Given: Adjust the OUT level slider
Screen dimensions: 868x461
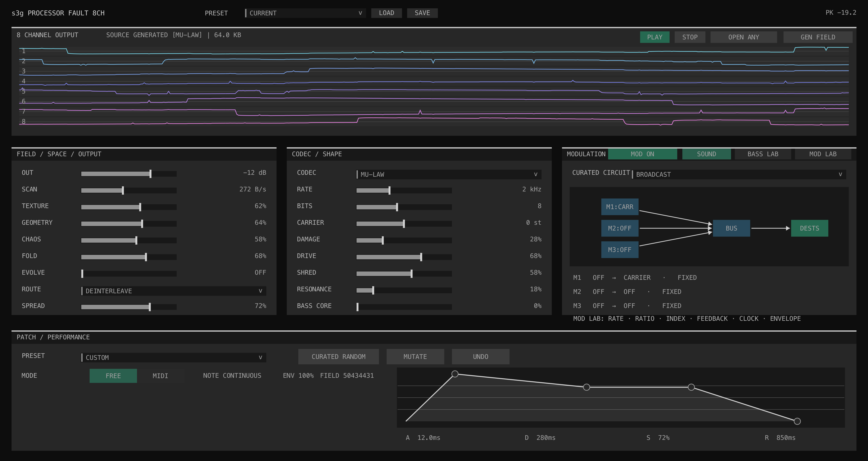Looking at the screenshot, I should pos(129,174).
